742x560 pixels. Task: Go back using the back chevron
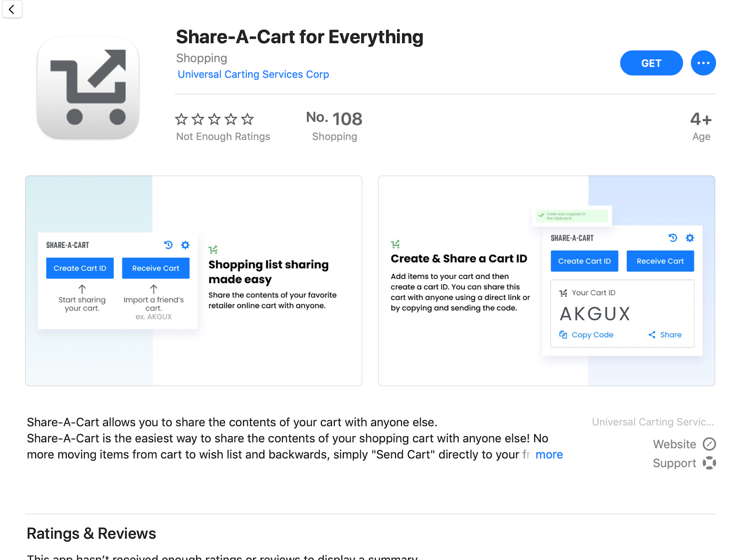(12, 9)
